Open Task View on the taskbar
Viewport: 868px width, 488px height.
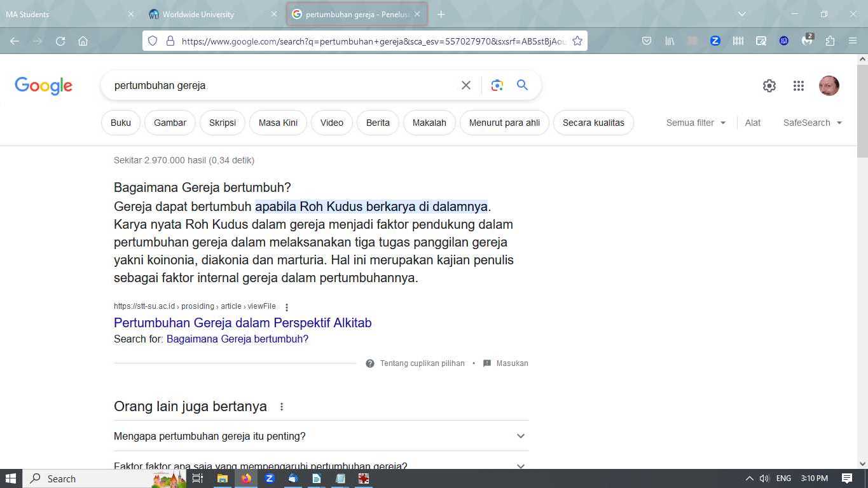[x=198, y=478]
